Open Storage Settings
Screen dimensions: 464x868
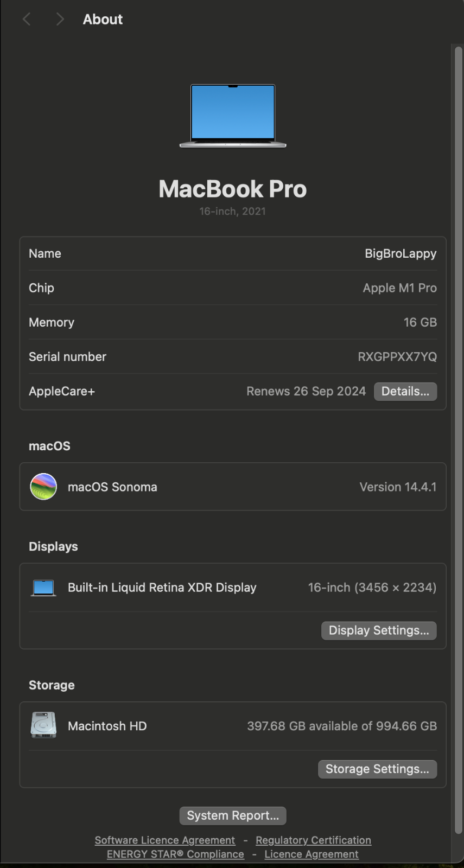pos(377,769)
